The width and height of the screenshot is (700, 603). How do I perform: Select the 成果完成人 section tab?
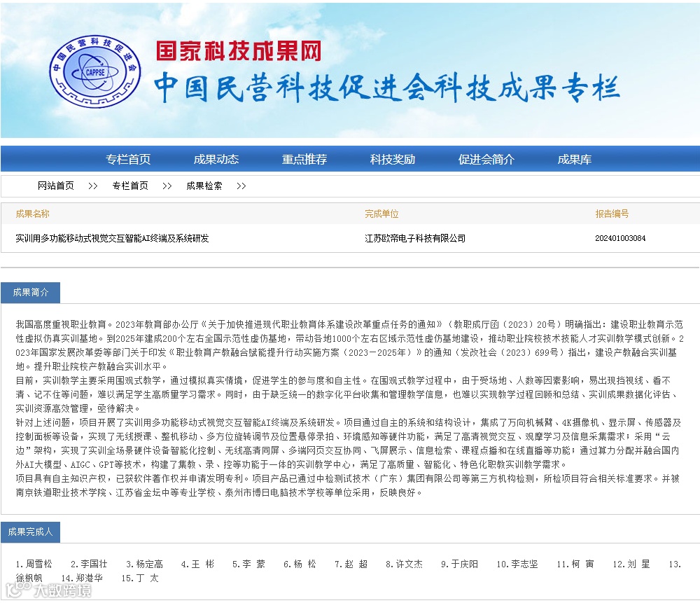[30, 532]
